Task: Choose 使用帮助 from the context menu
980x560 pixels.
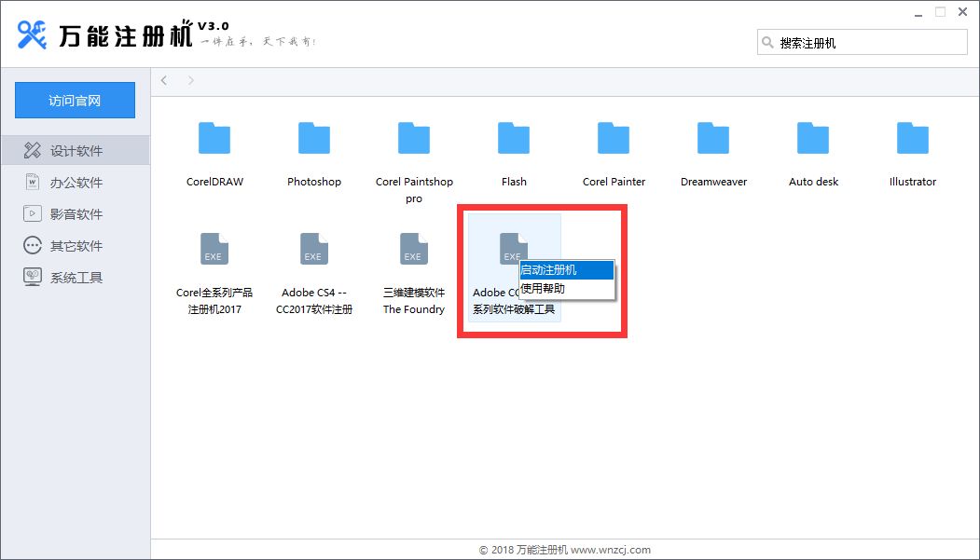Action: pyautogui.click(x=567, y=289)
